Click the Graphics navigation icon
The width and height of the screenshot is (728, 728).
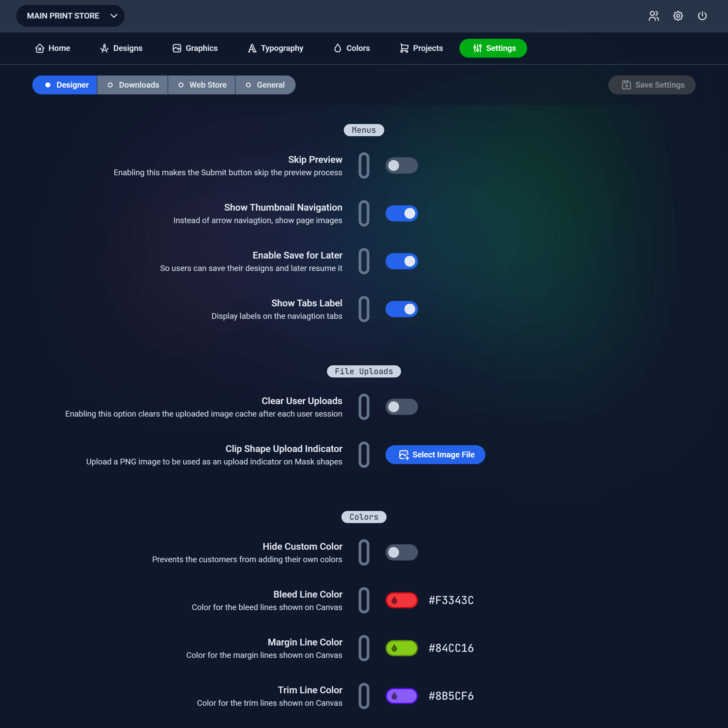click(177, 48)
